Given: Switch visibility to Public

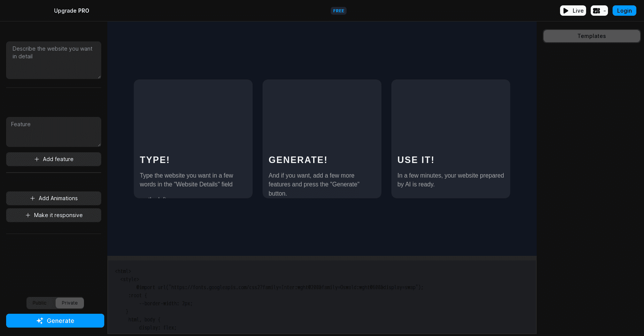Looking at the screenshot, I should pos(40,303).
